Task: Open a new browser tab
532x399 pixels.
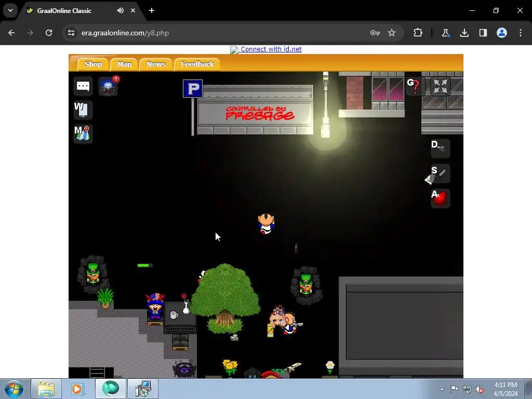Action: (x=152, y=10)
